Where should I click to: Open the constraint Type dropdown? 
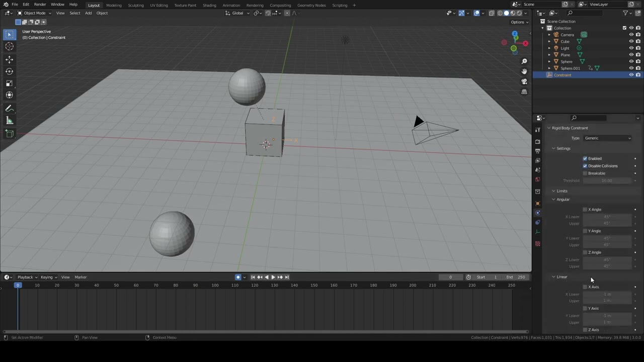[x=607, y=138]
